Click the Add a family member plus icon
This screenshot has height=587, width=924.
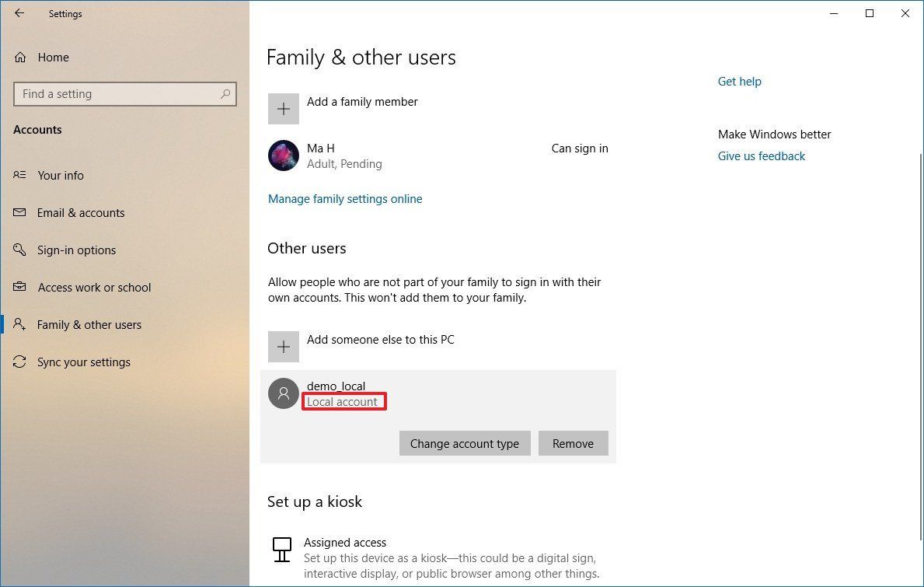coord(284,109)
